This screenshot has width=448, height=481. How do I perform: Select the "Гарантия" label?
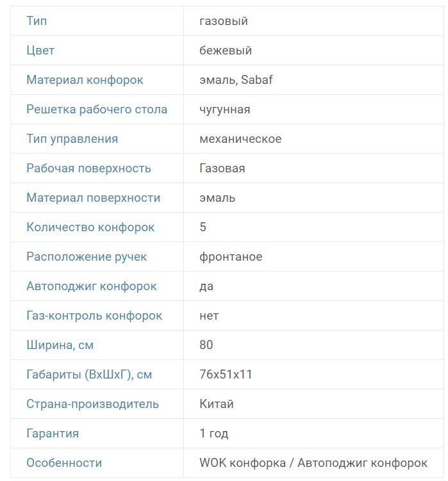coord(53,434)
